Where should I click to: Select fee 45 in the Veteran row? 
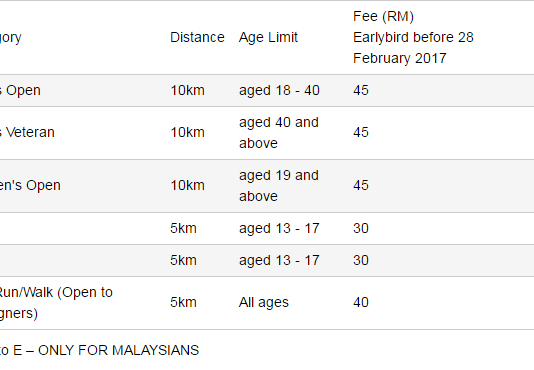361,132
